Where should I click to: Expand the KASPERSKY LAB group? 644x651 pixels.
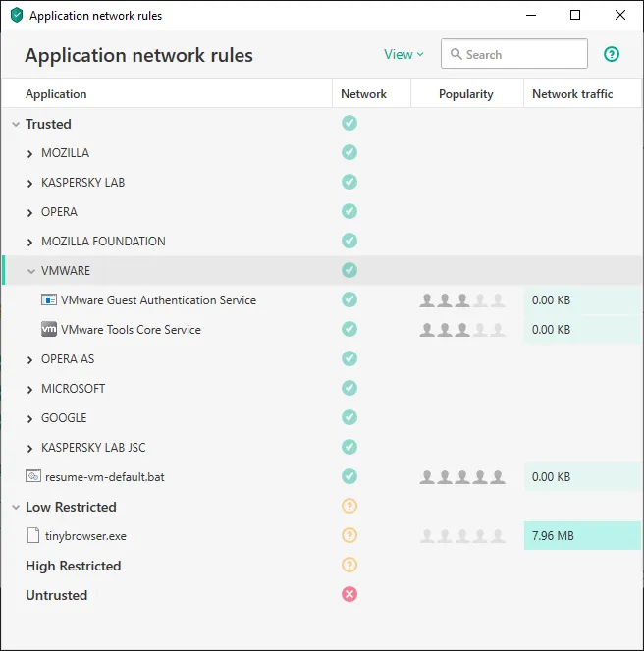tap(30, 183)
